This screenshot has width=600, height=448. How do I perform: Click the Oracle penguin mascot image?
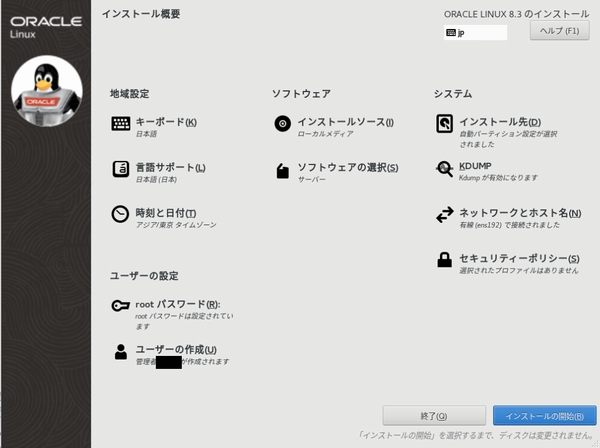point(47,91)
